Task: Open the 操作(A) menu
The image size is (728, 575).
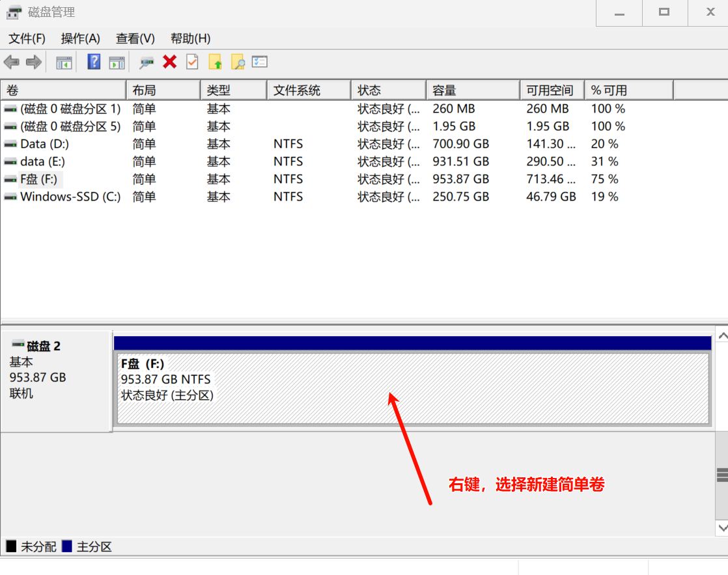Action: click(80, 38)
